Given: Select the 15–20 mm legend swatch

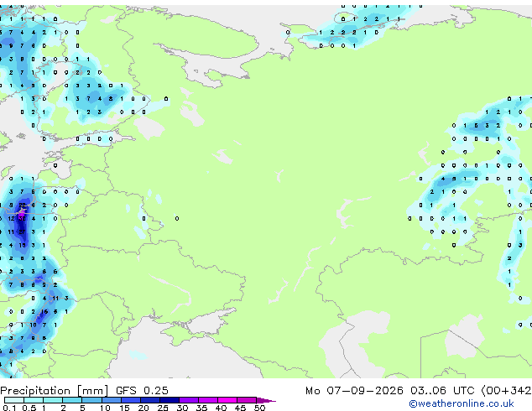Looking at the screenshot, I should click(x=131, y=400).
